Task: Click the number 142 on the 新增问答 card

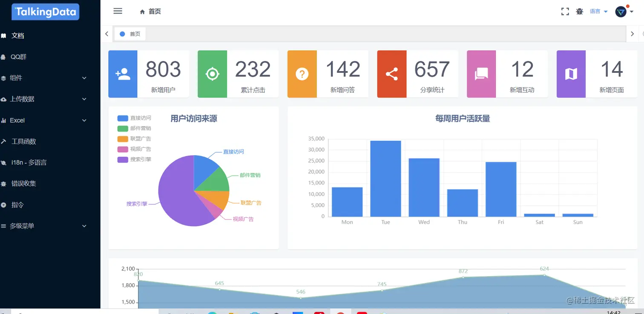Action: tap(343, 69)
